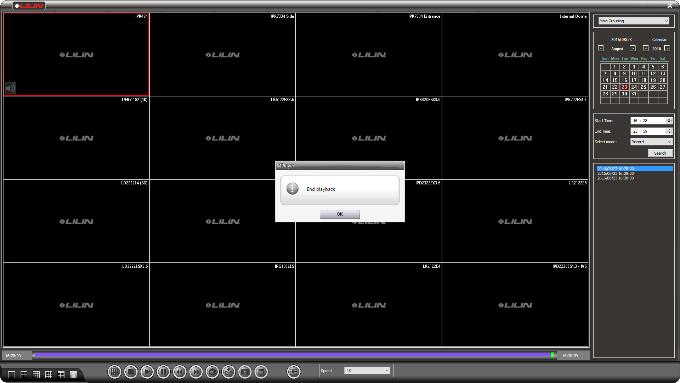
Task: Open the recording type dropdown at top right
Action: (x=634, y=20)
